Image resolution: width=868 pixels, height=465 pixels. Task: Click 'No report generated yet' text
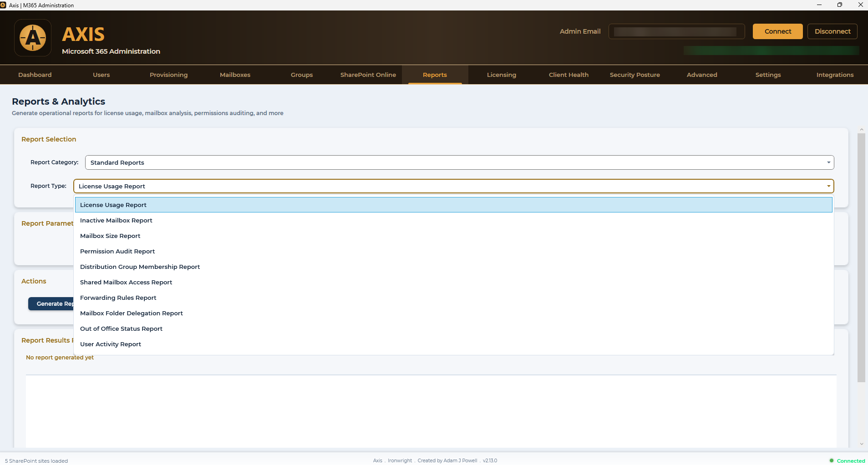click(x=60, y=358)
